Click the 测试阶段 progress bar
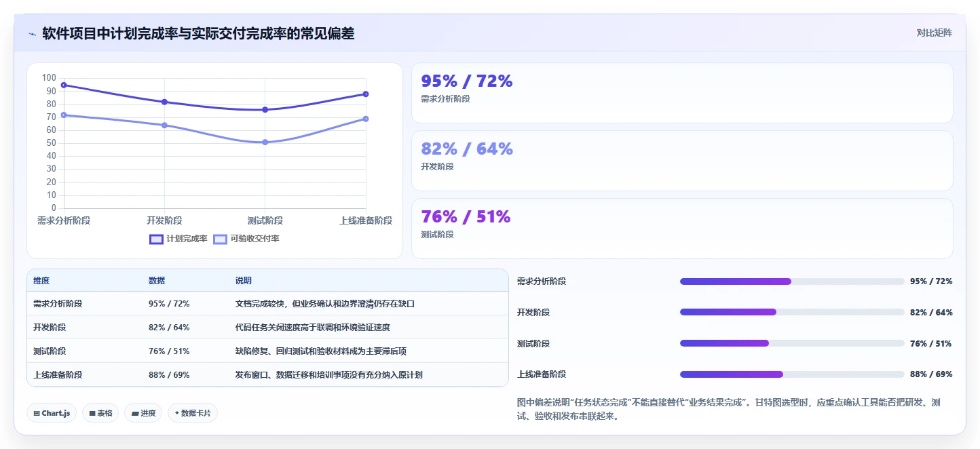980x449 pixels. [792, 343]
